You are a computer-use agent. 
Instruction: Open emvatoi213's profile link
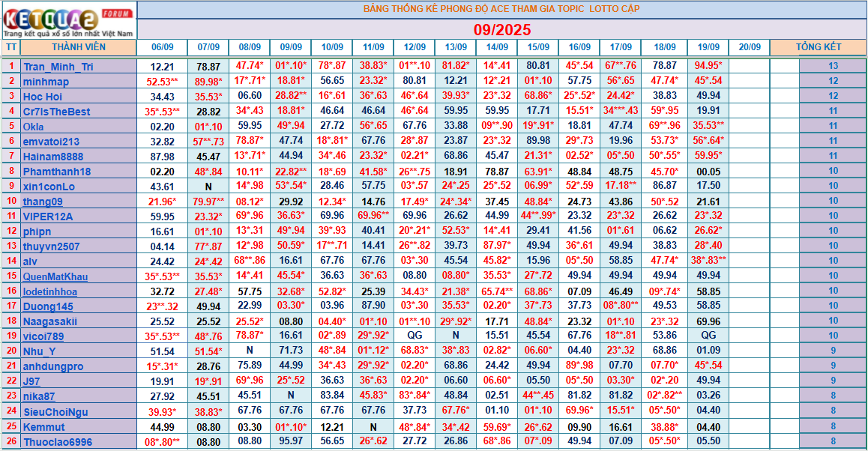(51, 142)
